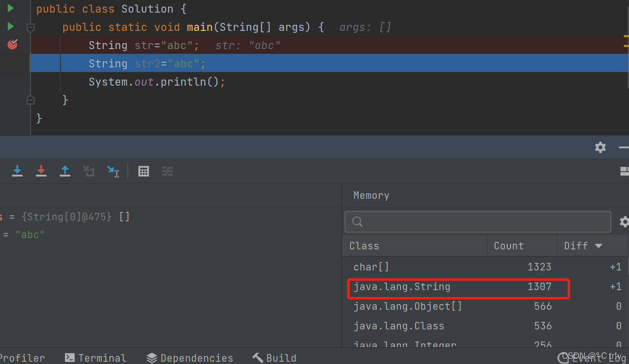Viewport: 629px width, 364px height.
Task: Open the Dependencies tool window tab
Action: pyautogui.click(x=190, y=358)
